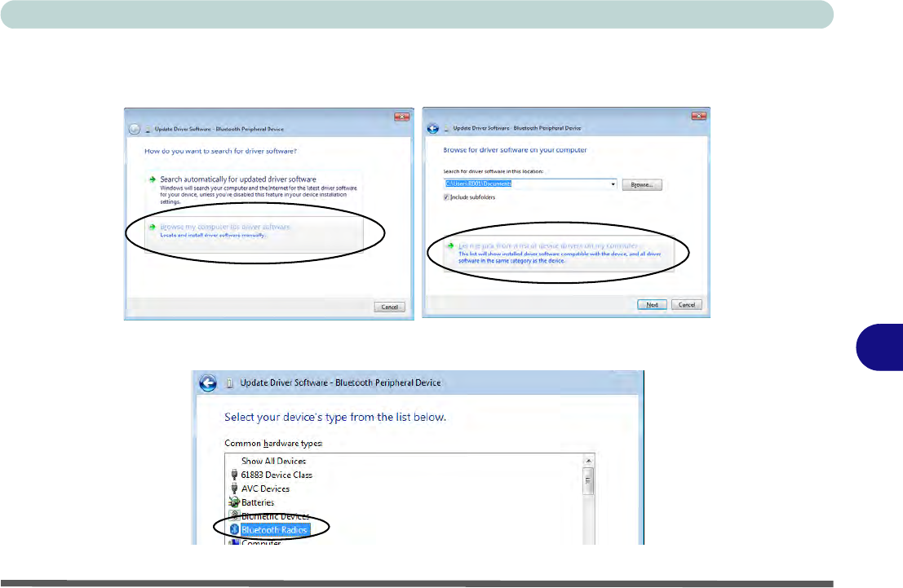Viewport: 903px width, 588px height.
Task: Click the AVC Devices icon
Action: [x=234, y=489]
